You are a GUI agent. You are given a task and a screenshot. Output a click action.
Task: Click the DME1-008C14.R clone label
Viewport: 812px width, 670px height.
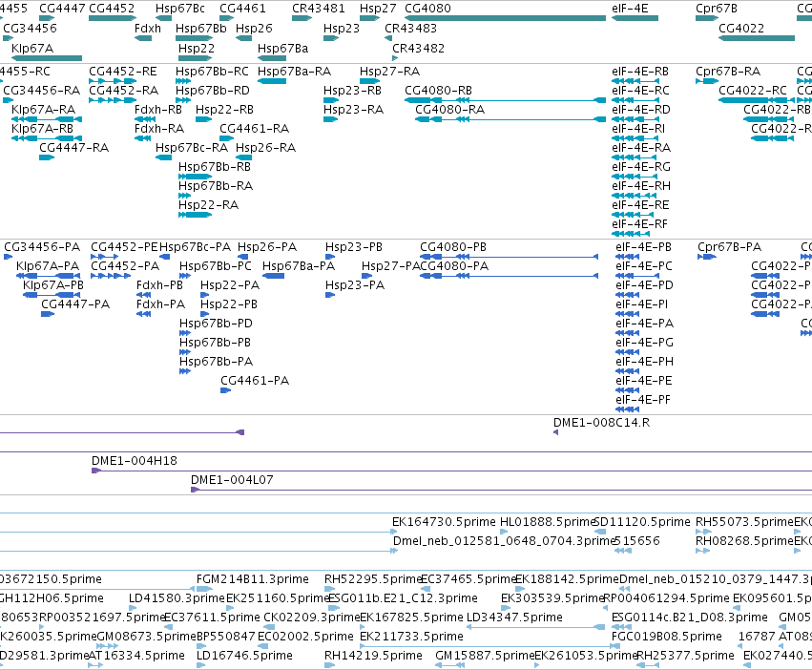click(602, 422)
